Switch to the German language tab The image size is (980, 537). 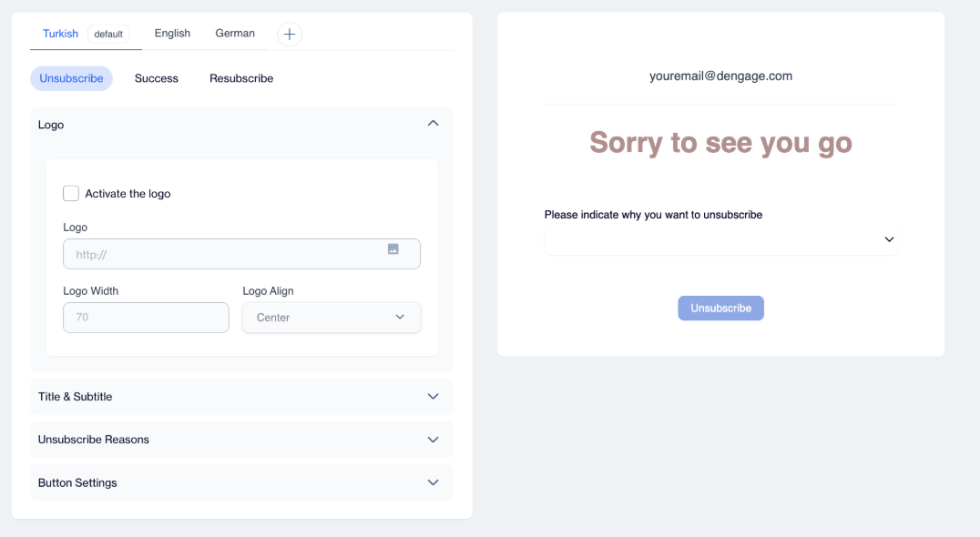[x=235, y=33]
